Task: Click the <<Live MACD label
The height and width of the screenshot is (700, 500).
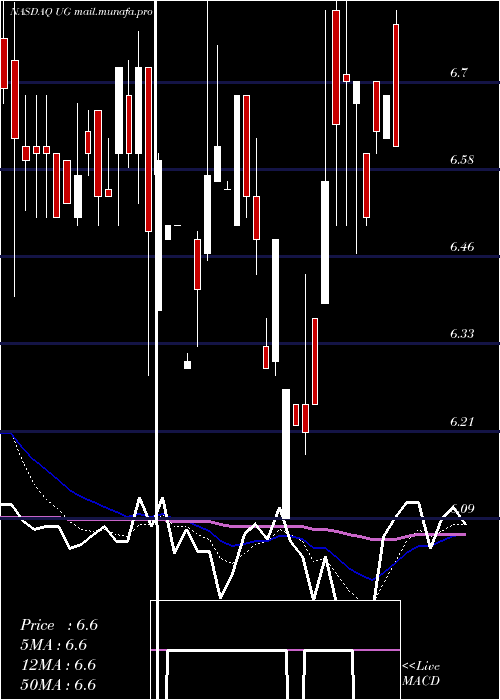Action: coord(421,673)
